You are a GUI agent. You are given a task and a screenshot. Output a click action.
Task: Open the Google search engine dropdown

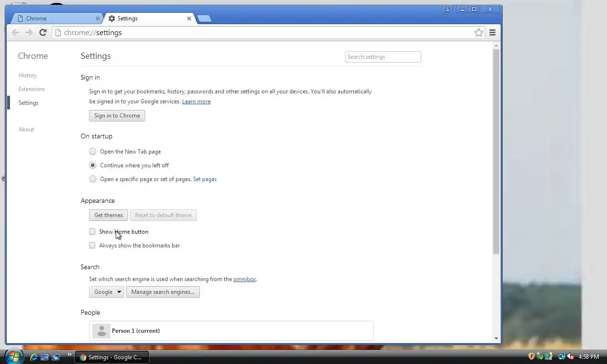click(x=106, y=292)
